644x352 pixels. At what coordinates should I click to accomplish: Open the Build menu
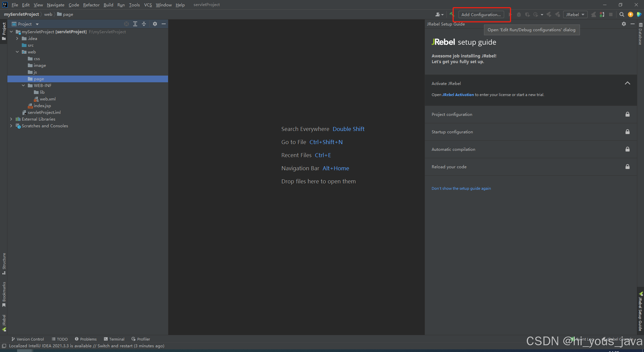coord(108,5)
